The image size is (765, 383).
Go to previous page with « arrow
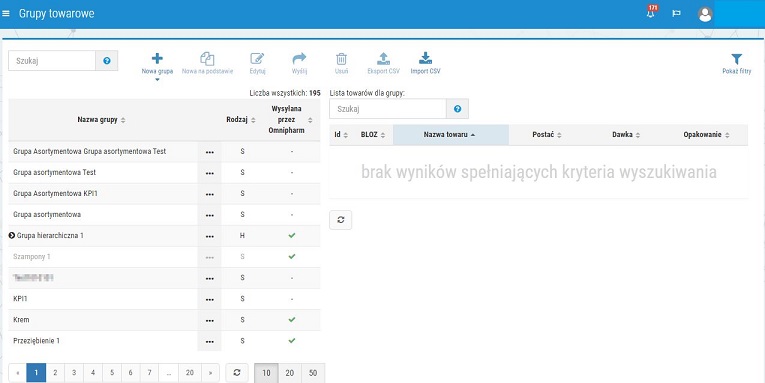[x=18, y=373]
